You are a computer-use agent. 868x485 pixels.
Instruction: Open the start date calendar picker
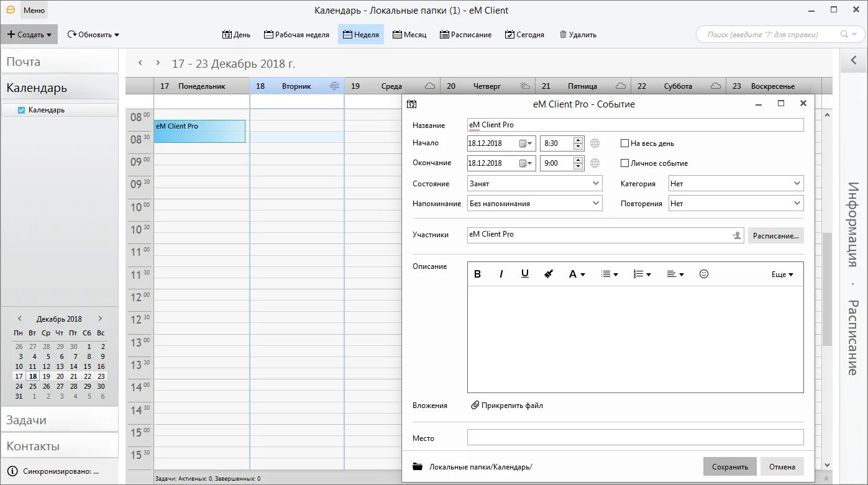526,143
